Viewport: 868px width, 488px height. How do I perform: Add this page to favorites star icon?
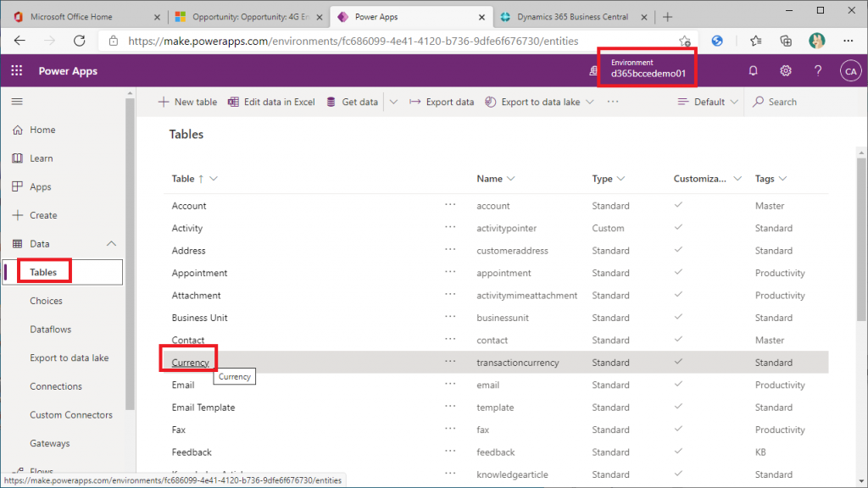tap(685, 41)
